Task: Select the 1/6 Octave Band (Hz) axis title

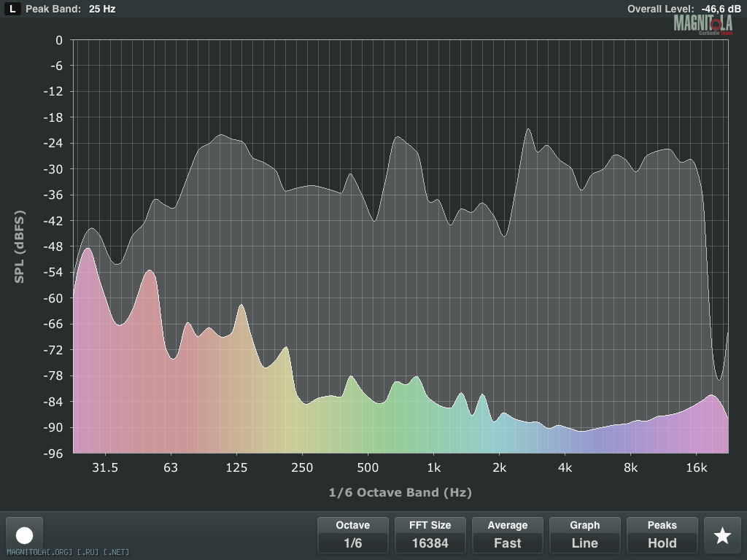Action: 400,492
